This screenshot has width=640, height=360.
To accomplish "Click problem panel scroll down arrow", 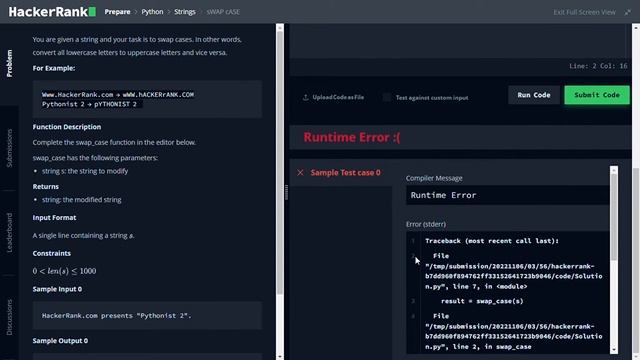I will pyautogui.click(x=280, y=356).
